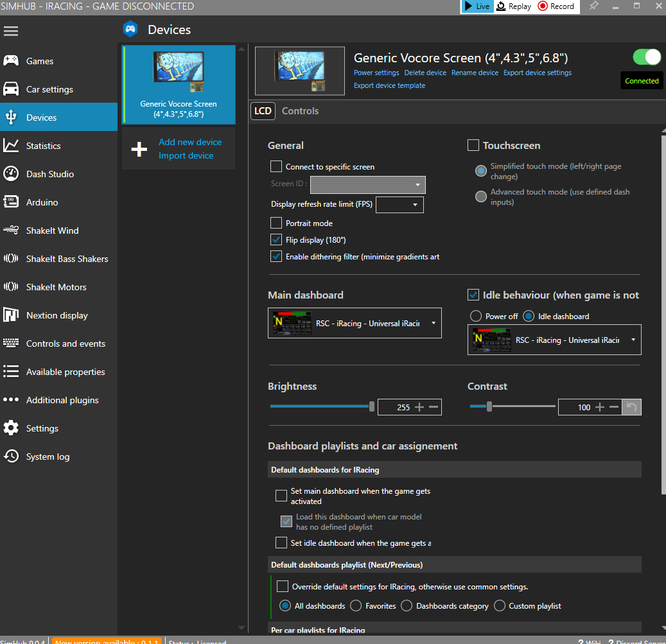Screen dimensions: 666x644
Task: Check Set main dashboard when game activated
Action: (281, 496)
